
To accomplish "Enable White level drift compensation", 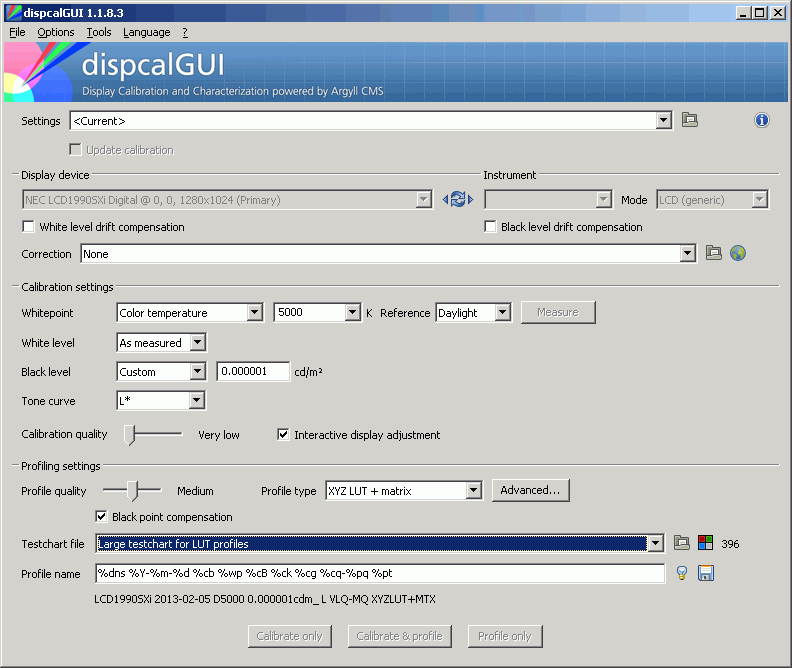I will (28, 226).
